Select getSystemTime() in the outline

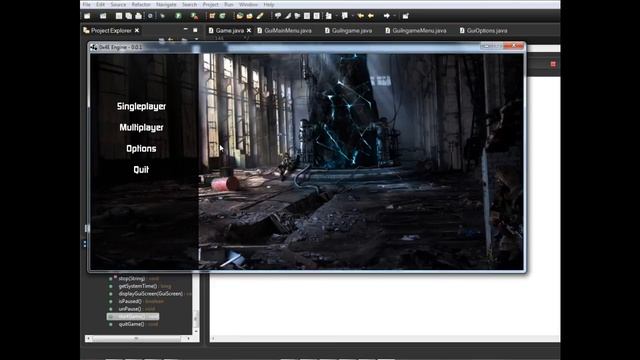pyautogui.click(x=138, y=286)
